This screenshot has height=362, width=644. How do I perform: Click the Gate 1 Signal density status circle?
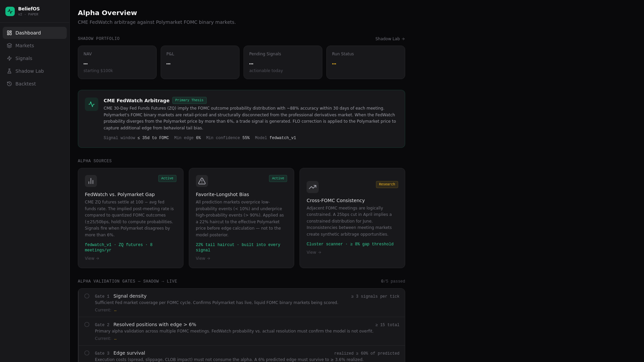click(87, 296)
